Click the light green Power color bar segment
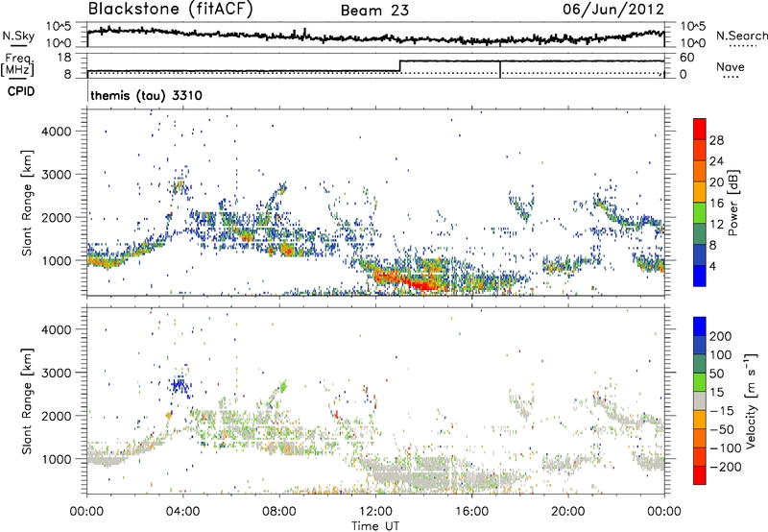Image resolution: width=768 pixels, height=532 pixels. coord(700,213)
